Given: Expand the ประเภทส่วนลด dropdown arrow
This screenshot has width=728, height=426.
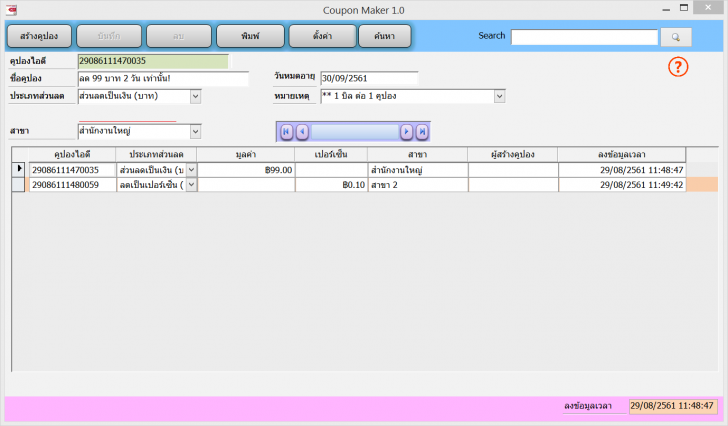Looking at the screenshot, I should pos(195,96).
